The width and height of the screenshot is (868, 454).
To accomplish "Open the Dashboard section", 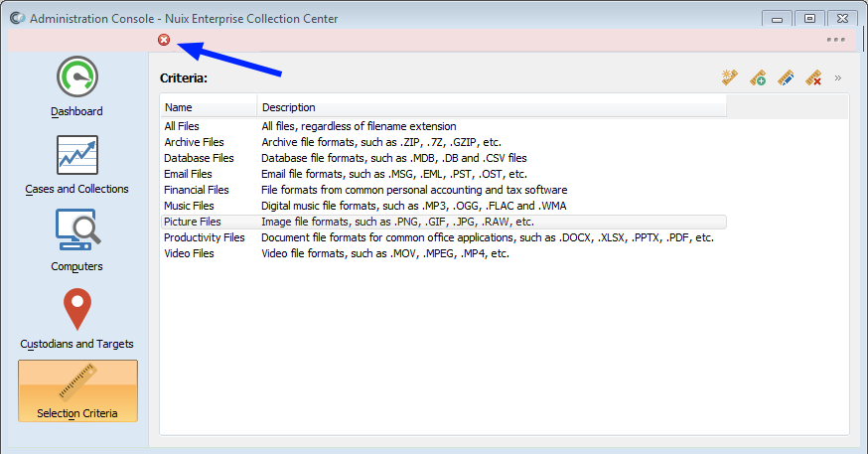I will pyautogui.click(x=76, y=87).
